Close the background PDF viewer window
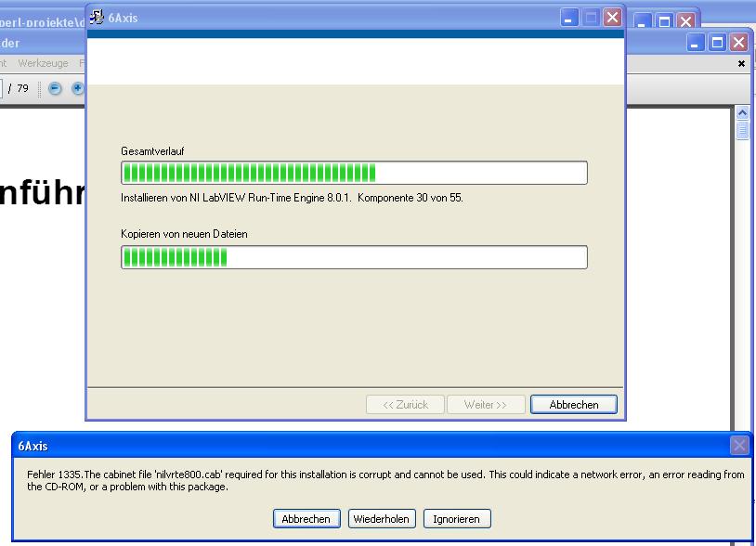Screen dimensions: 756x546 (739, 43)
